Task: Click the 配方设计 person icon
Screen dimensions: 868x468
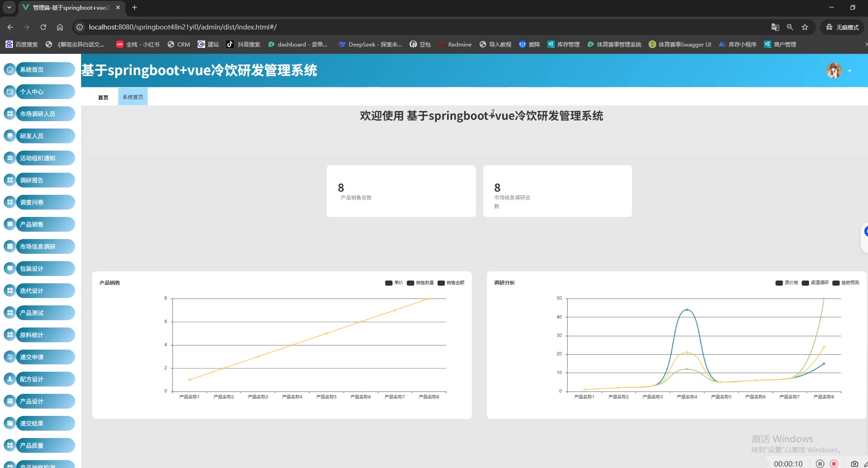Action: coord(10,379)
